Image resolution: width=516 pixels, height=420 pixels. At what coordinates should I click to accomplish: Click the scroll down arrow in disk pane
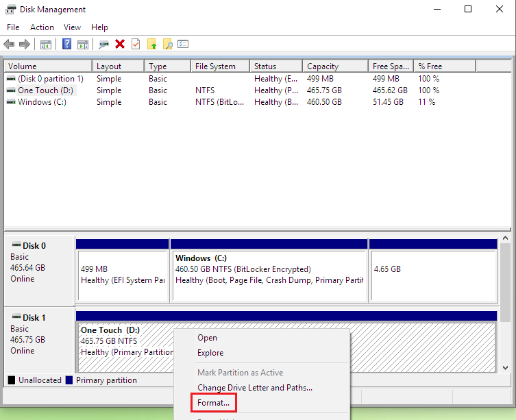[505, 368]
